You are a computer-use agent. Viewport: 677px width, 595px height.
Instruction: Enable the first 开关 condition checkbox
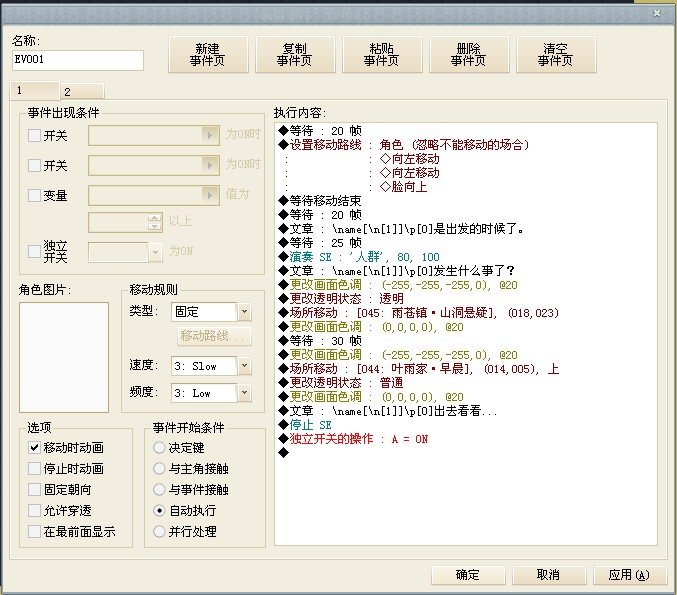(34, 136)
